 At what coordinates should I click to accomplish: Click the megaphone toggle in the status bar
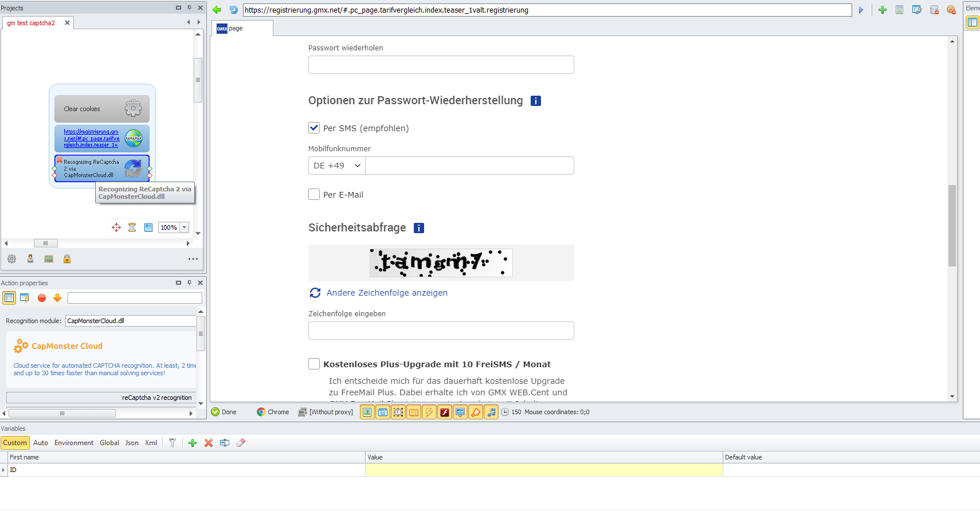(x=476, y=412)
